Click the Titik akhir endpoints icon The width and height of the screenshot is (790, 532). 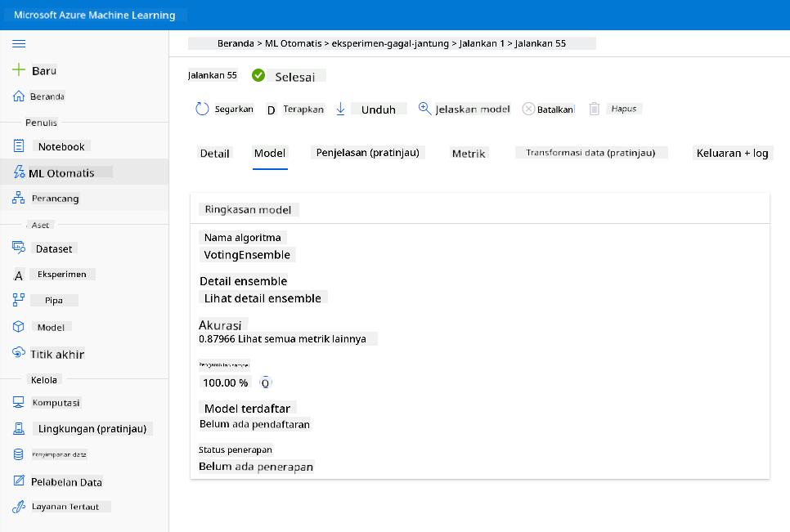(19, 352)
